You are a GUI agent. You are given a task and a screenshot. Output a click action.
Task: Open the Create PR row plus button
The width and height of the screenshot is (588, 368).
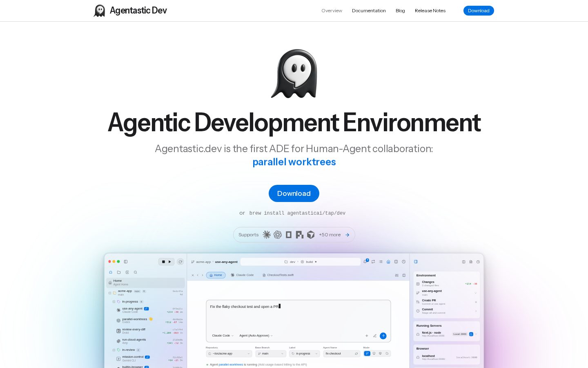pyautogui.click(x=476, y=302)
